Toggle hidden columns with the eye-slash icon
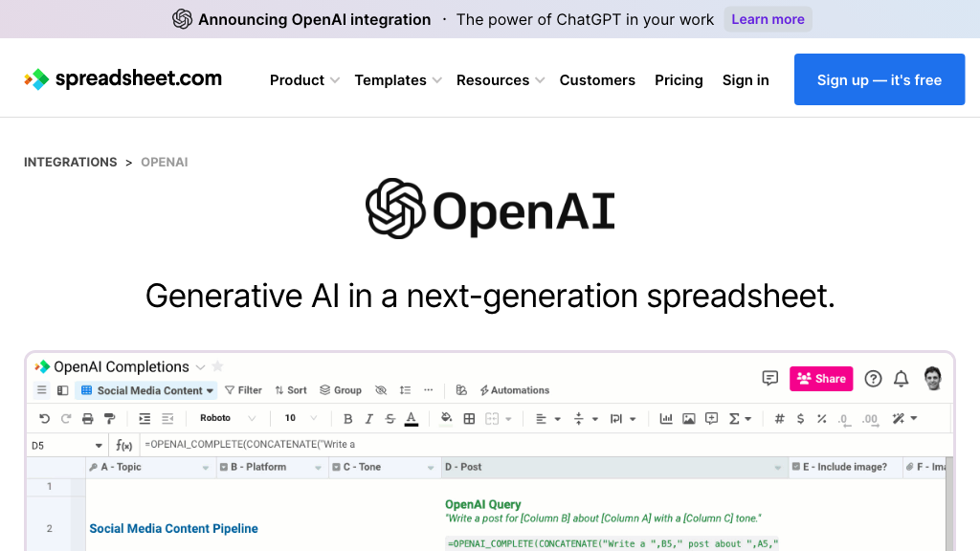 380,389
